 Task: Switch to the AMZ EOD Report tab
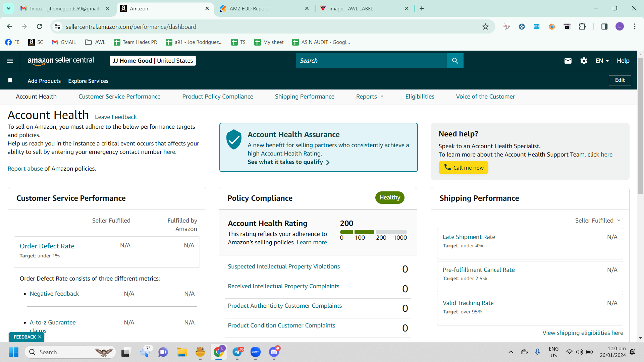[264, 9]
